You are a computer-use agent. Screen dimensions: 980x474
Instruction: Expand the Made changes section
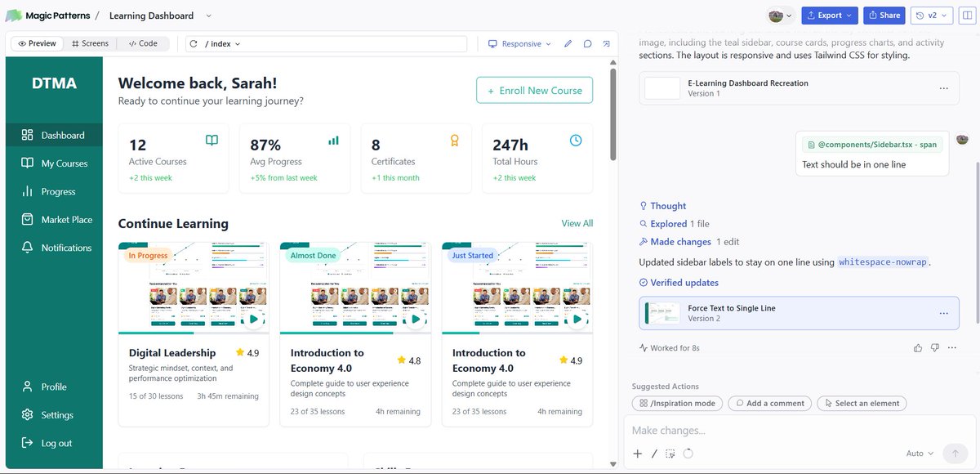pyautogui.click(x=689, y=242)
